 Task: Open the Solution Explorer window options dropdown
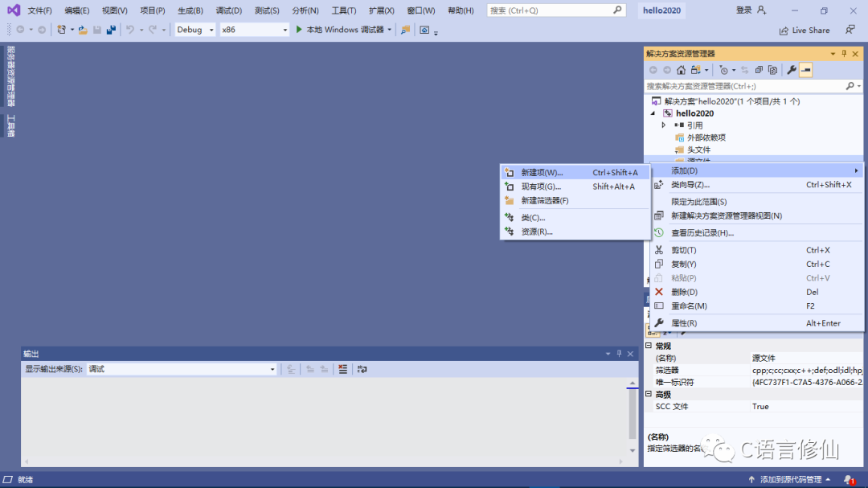833,54
